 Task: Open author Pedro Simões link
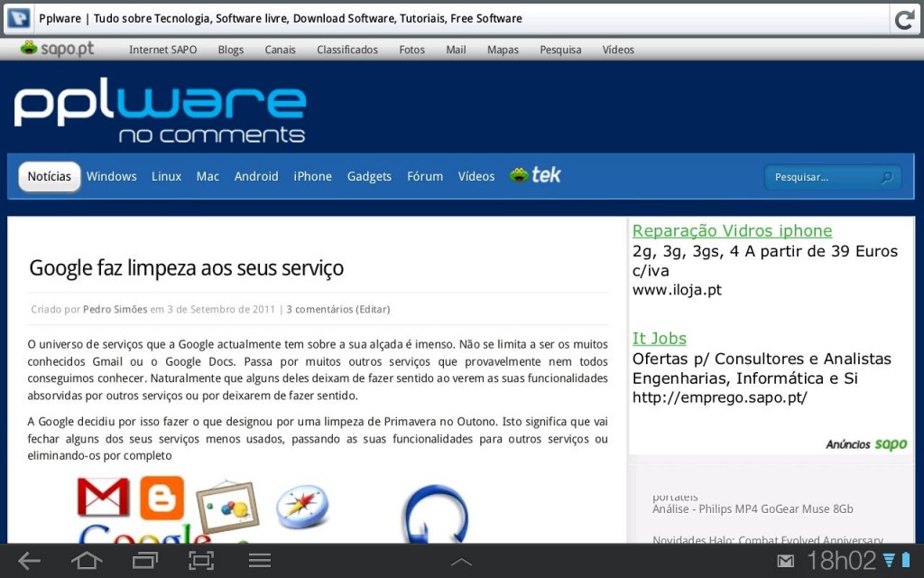coord(115,309)
